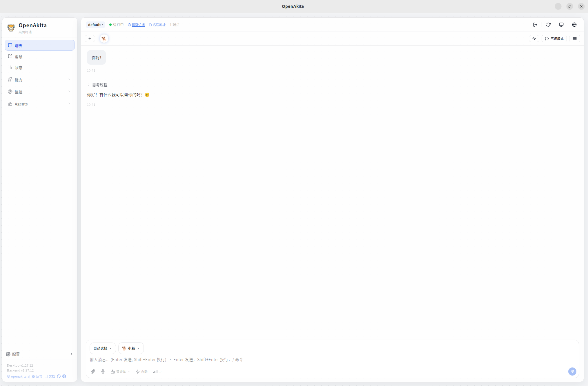Click the refresh icon in top bar
The image size is (588, 386).
tap(548, 25)
